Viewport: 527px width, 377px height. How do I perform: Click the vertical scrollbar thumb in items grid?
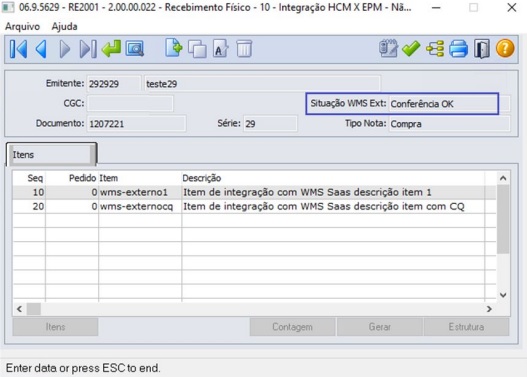(503, 219)
